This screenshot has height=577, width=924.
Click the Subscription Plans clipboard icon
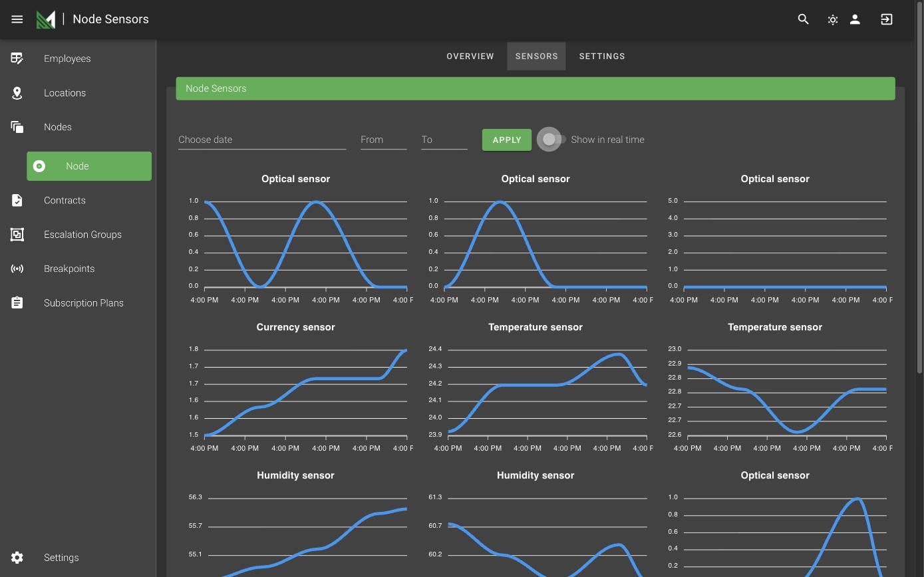(x=17, y=302)
